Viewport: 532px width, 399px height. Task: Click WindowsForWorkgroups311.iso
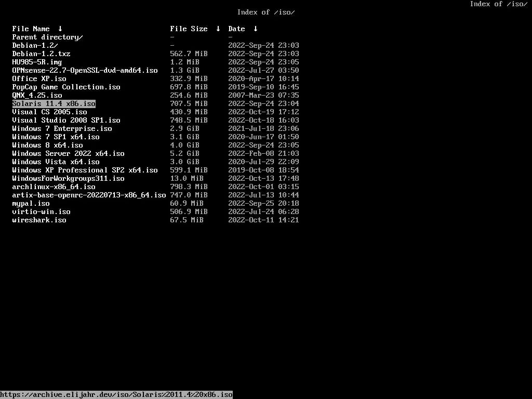coord(68,179)
